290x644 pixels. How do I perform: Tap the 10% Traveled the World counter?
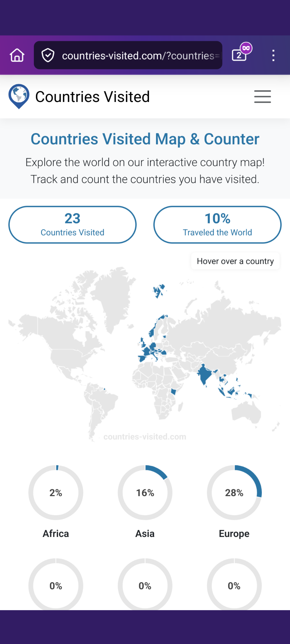coord(217,224)
